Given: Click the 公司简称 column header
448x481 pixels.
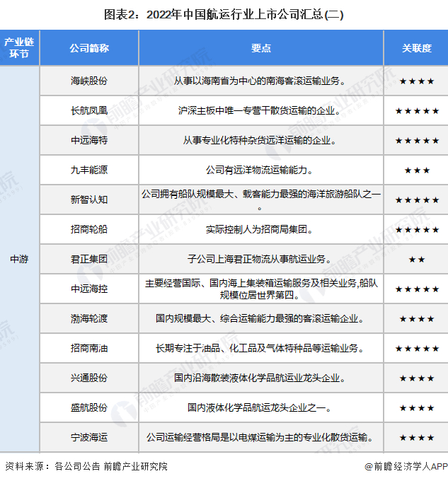Looking at the screenshot, I should [x=89, y=48].
